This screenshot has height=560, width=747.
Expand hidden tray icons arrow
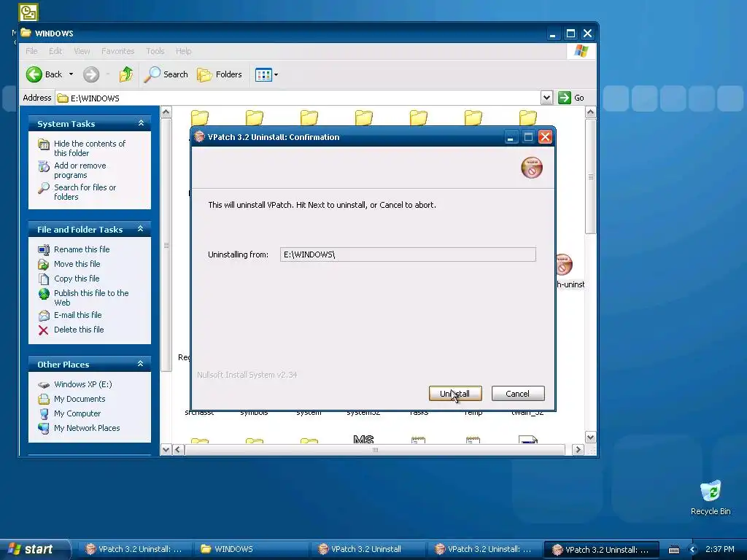(x=693, y=550)
